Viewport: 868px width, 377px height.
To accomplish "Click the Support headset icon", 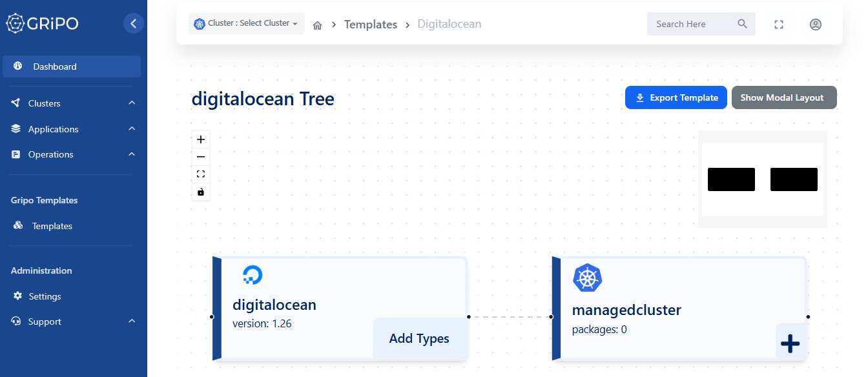I will click(x=16, y=321).
